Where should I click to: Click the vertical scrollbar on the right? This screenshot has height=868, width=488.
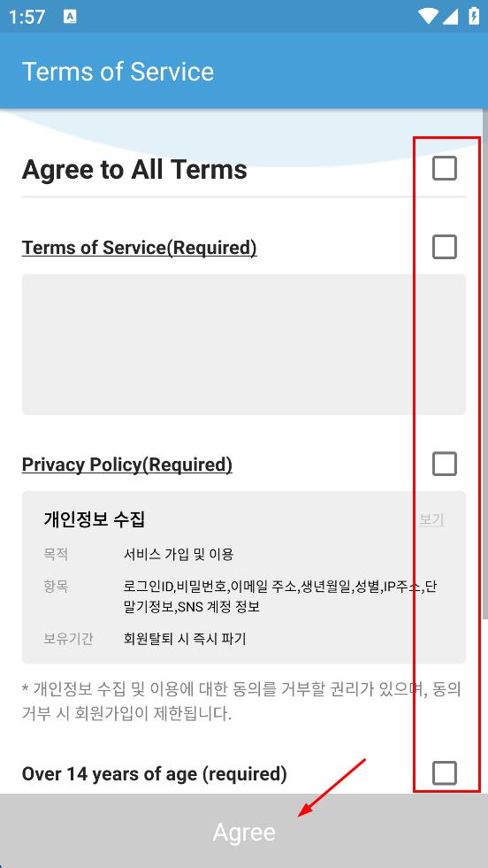[484, 365]
